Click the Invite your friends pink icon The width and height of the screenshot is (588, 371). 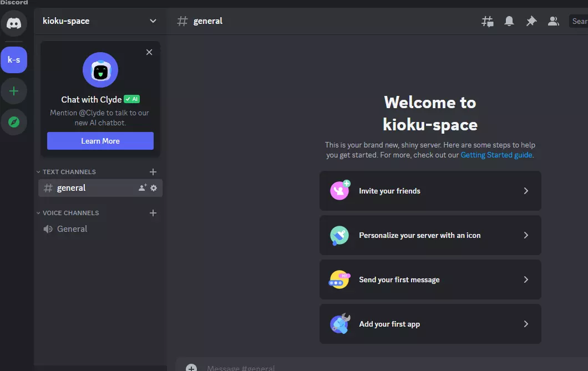[x=339, y=190]
